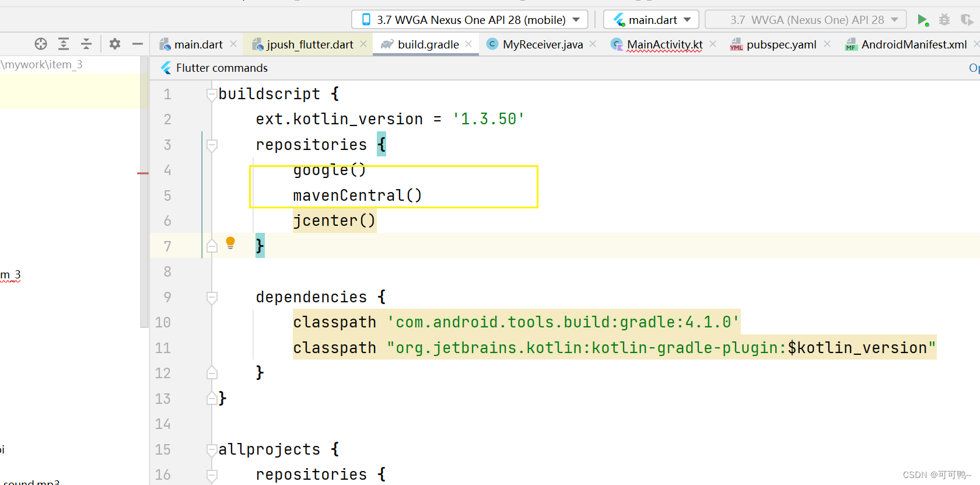Close the build.gradle tab
Screen dimensions: 980x485
pyautogui.click(x=468, y=44)
